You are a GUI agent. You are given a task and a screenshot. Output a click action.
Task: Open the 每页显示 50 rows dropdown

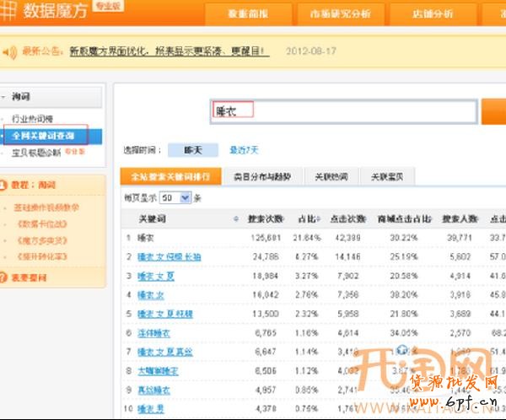pos(175,197)
